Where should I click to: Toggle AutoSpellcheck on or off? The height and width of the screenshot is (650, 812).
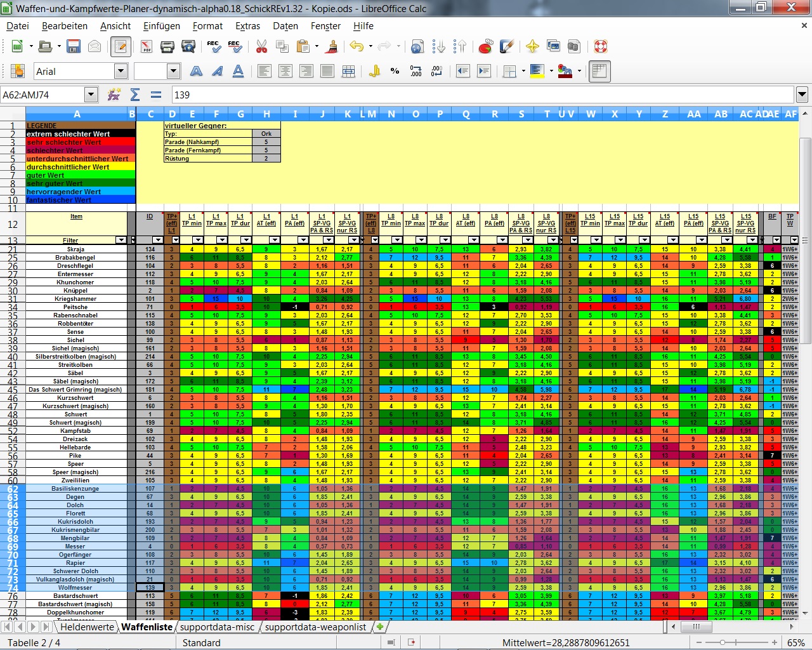[x=234, y=46]
